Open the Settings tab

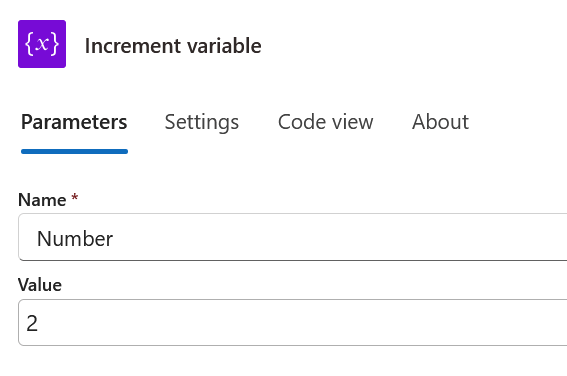tap(202, 122)
